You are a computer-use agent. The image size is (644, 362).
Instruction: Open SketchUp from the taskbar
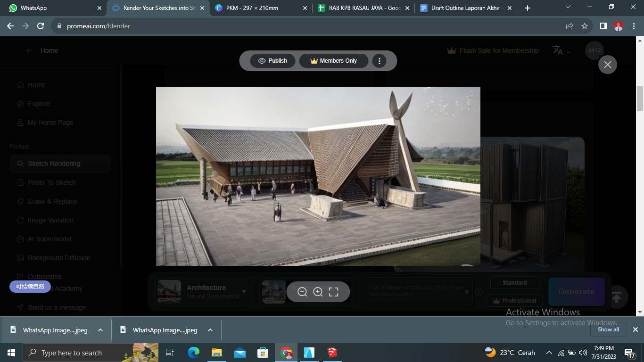coord(333,353)
